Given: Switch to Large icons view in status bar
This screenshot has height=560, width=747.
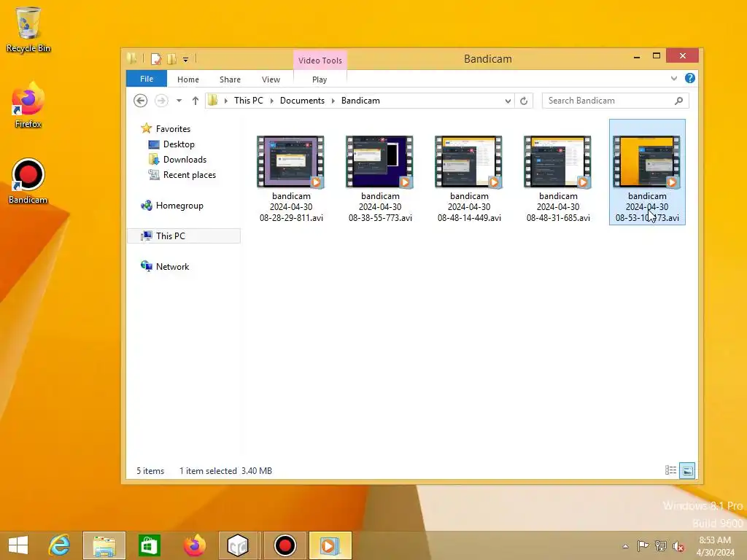Looking at the screenshot, I should coord(687,470).
